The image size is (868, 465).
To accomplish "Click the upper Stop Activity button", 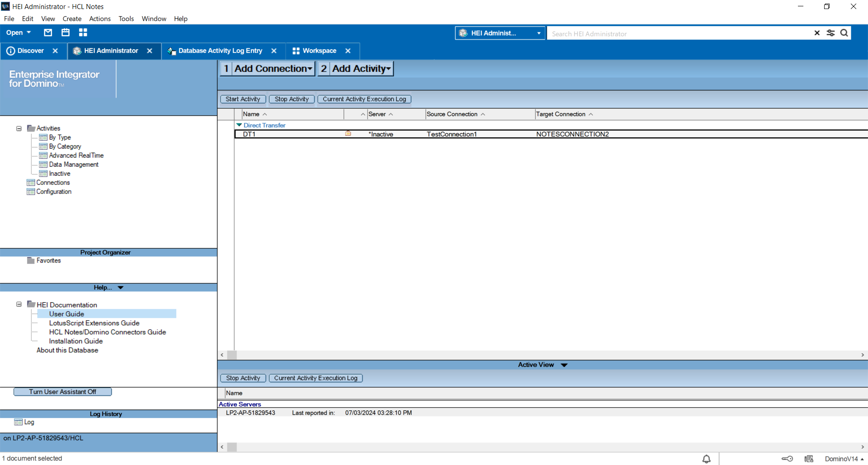I will click(x=292, y=99).
